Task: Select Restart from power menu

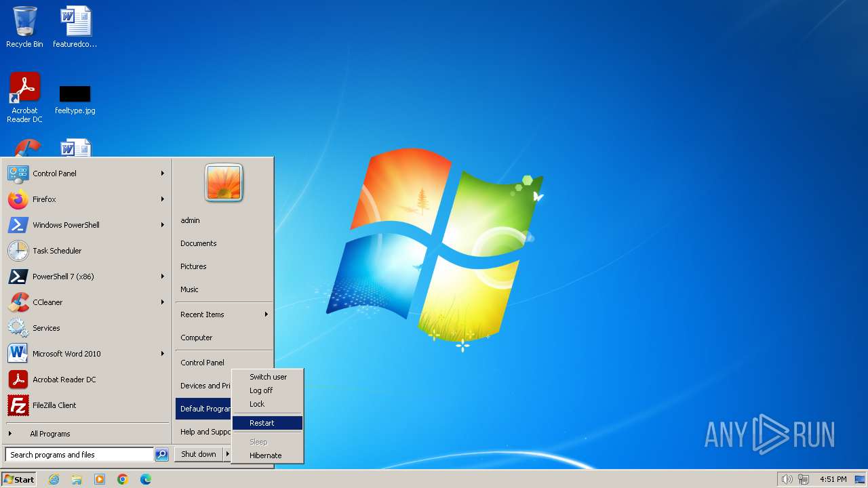Action: click(267, 423)
